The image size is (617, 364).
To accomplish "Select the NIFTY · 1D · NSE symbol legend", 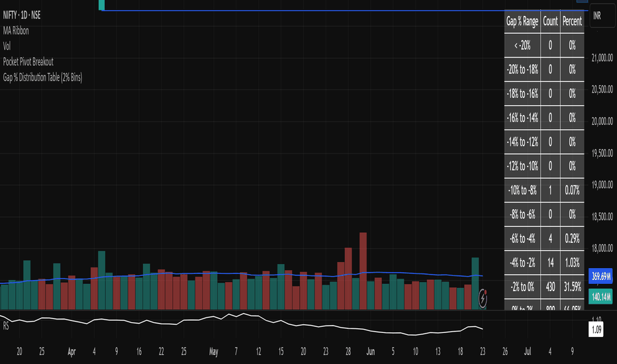I will point(22,15).
